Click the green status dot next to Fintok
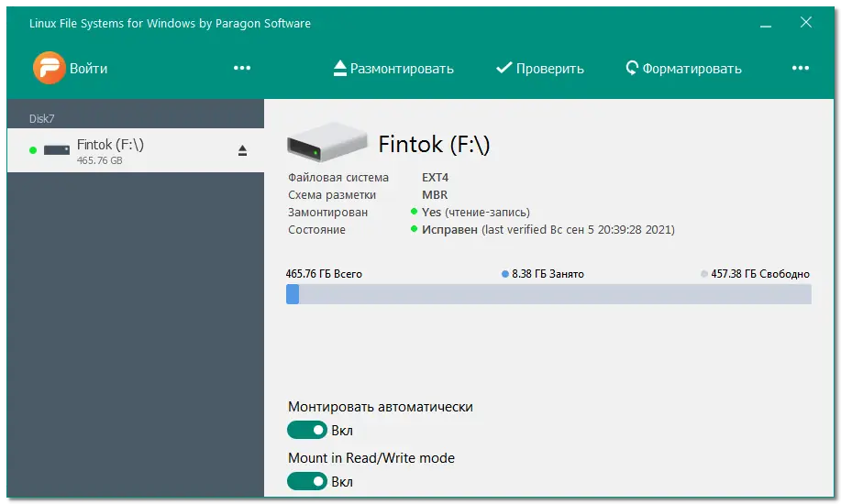This screenshot has height=504, width=841. pyautogui.click(x=33, y=150)
